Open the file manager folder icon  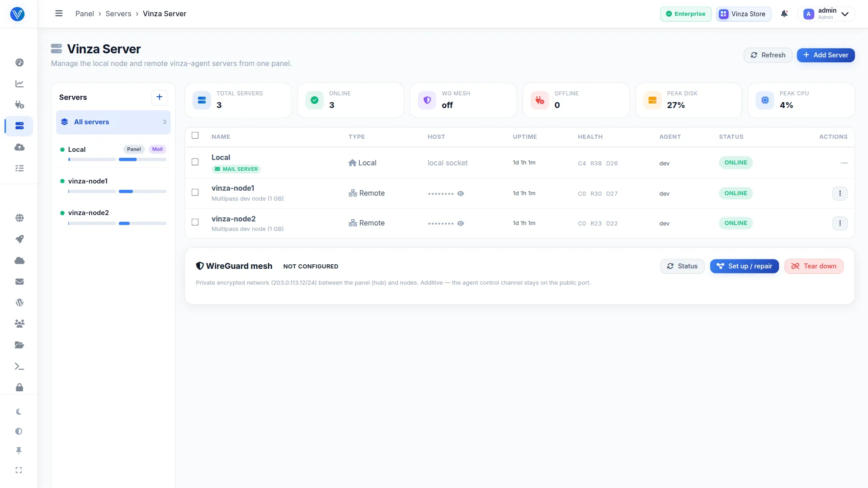tap(19, 345)
